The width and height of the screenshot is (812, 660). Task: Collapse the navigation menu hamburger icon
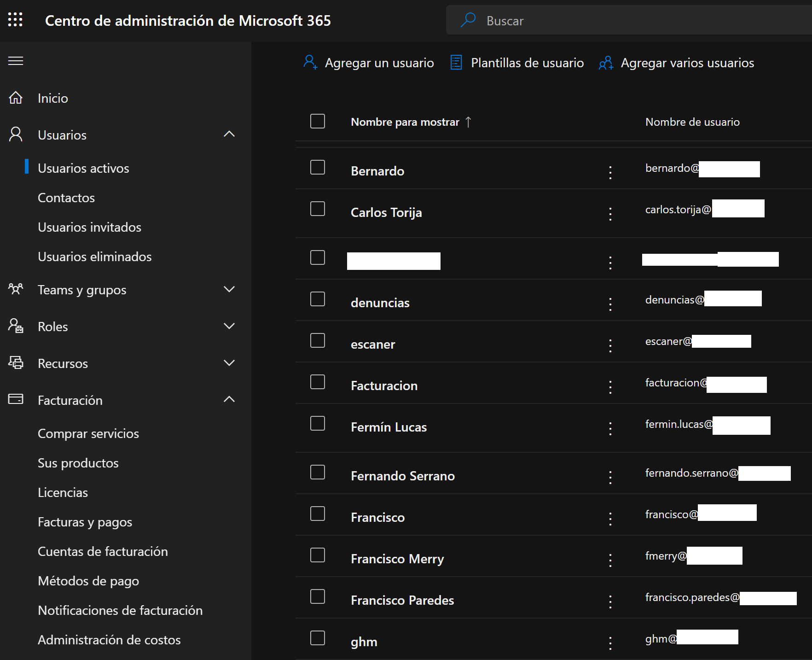[x=16, y=61]
